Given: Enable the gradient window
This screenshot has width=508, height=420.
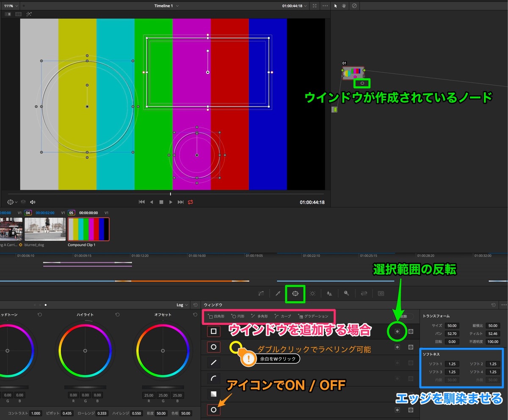Looking at the screenshot, I should point(213,394).
